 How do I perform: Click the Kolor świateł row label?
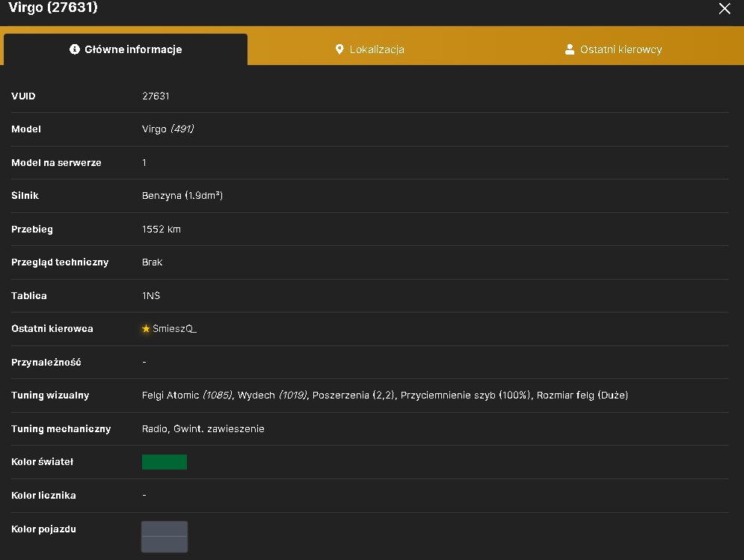coord(42,462)
